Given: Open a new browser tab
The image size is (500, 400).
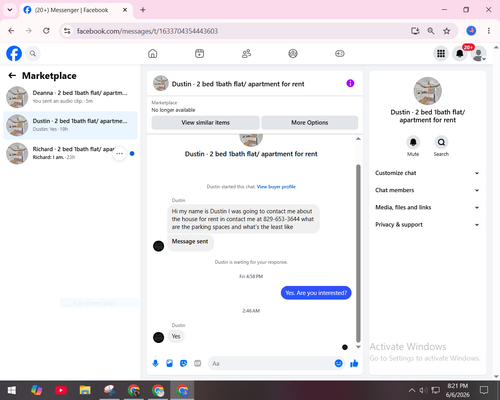Looking at the screenshot, I should tap(143, 10).
